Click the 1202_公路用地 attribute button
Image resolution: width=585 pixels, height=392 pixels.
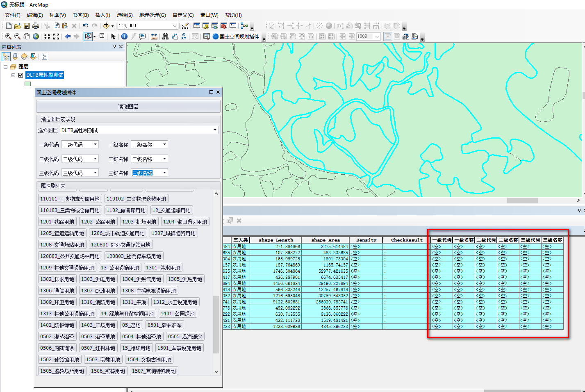tap(98, 222)
